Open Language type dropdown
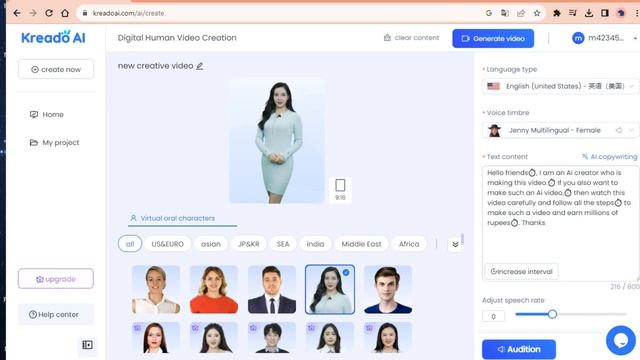The height and width of the screenshot is (360, 640). pos(560,86)
